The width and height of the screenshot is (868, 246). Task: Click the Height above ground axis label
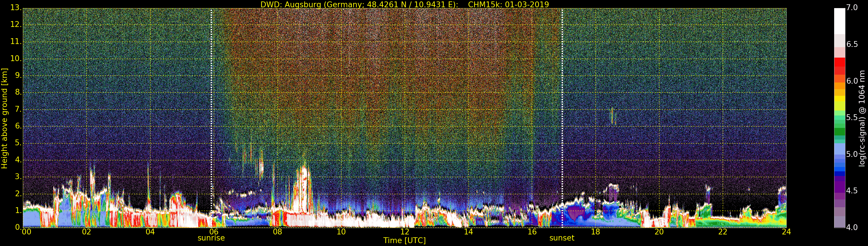click(x=4, y=118)
